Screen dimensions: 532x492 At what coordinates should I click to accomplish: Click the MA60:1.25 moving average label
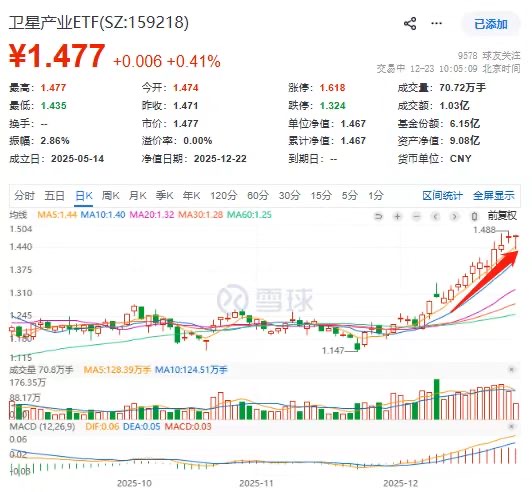pyautogui.click(x=249, y=215)
